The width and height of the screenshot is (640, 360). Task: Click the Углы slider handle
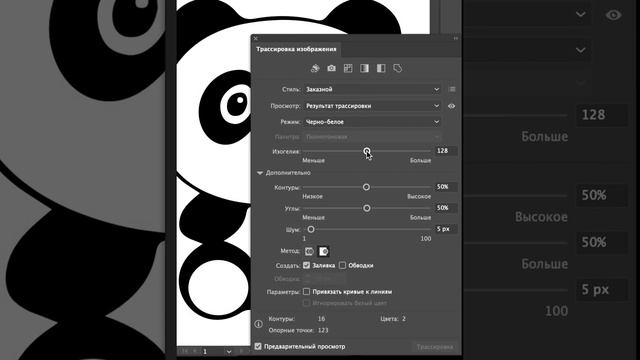367,208
